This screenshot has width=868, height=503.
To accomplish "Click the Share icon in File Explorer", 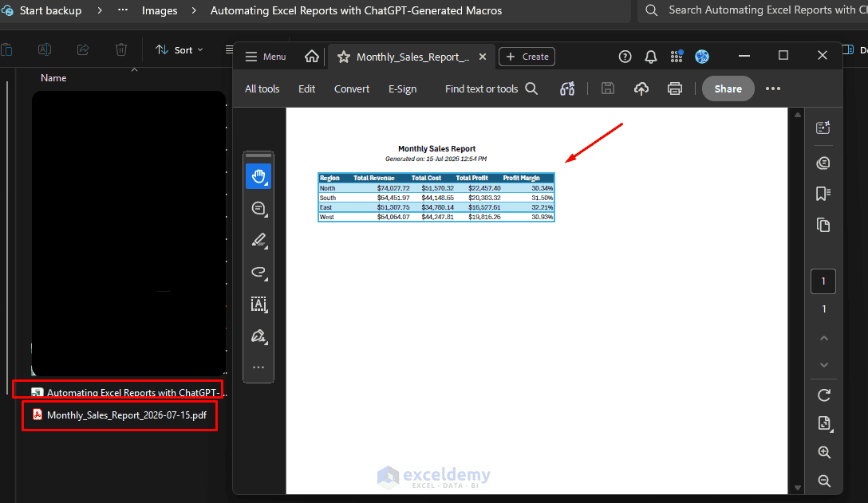I will click(x=82, y=49).
